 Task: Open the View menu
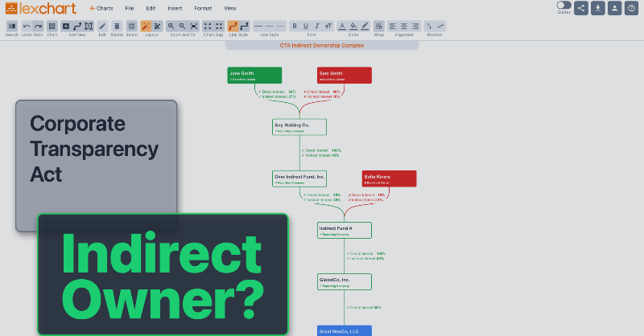click(x=230, y=8)
